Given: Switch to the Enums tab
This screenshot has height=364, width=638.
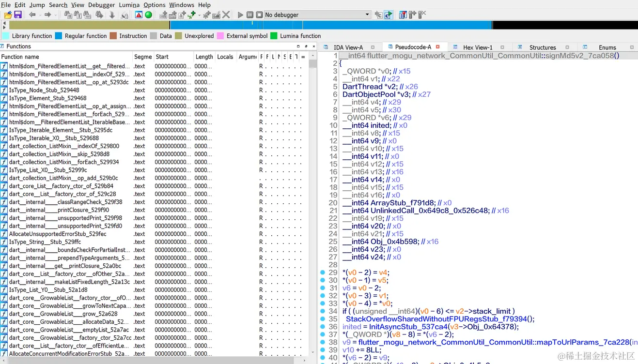Looking at the screenshot, I should point(607,47).
